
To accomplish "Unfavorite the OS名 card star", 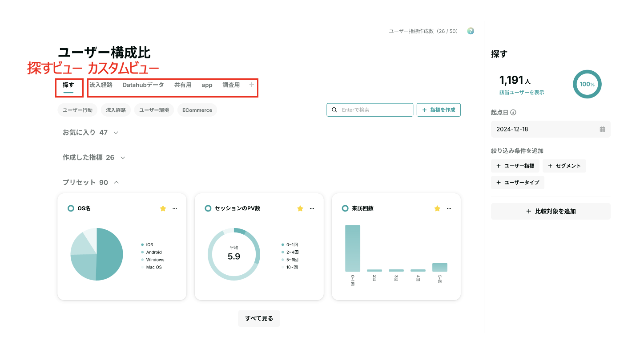I will tap(163, 208).
